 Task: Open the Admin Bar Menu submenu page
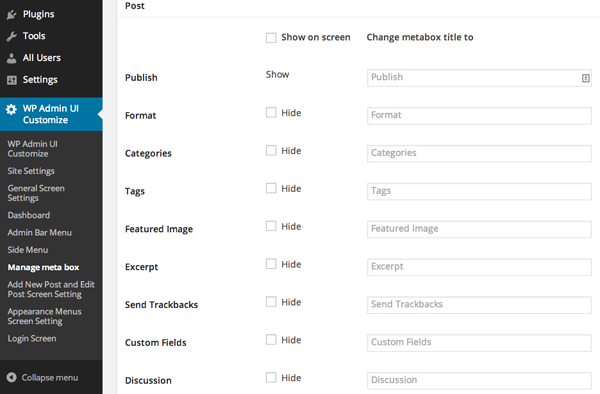39,233
